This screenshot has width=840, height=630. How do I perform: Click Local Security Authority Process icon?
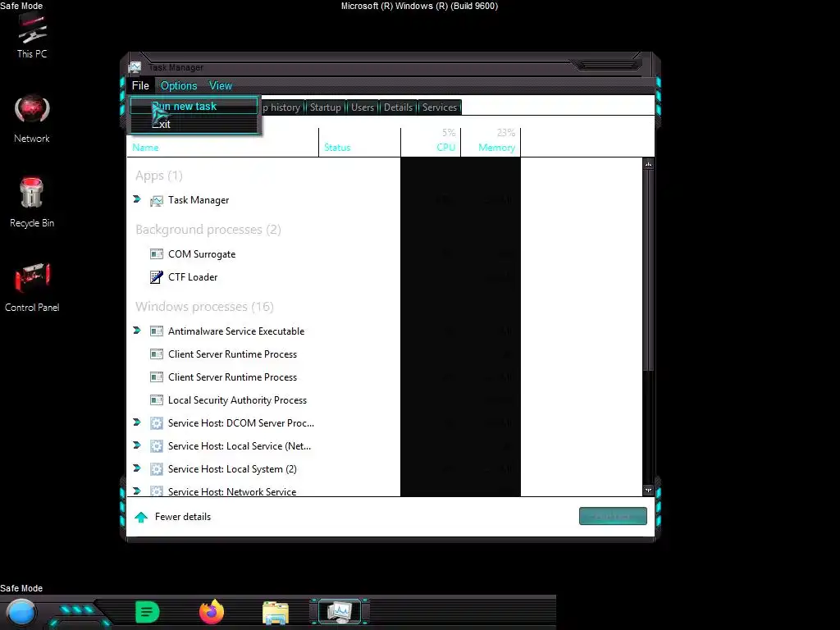[x=157, y=400]
